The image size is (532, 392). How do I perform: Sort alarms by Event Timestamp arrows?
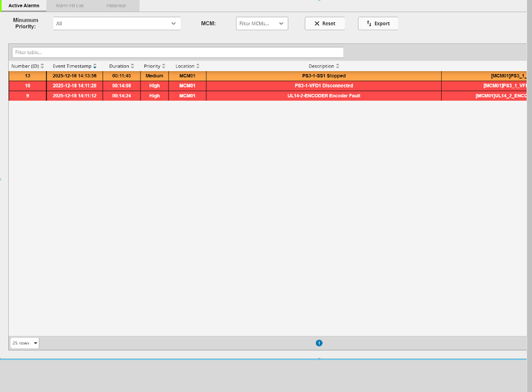tap(95, 67)
